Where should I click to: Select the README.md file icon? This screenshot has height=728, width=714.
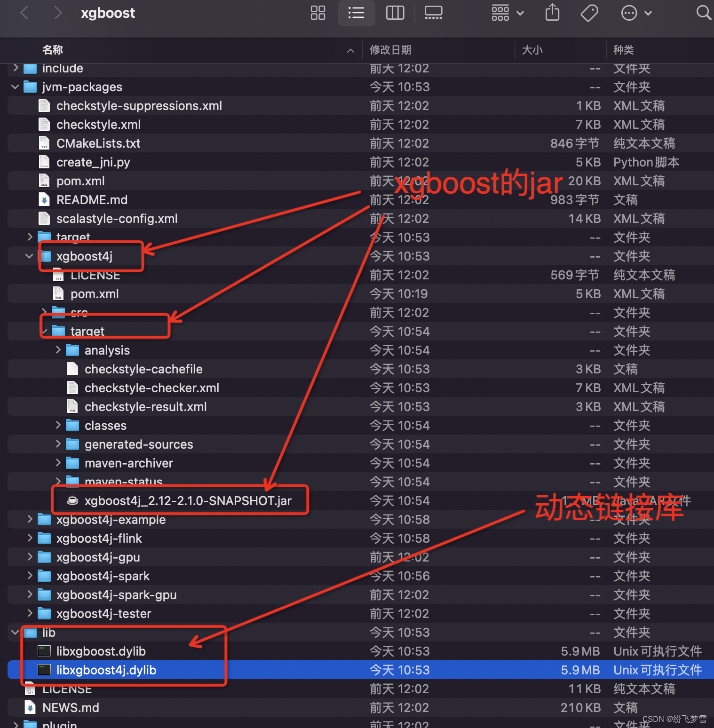click(44, 199)
